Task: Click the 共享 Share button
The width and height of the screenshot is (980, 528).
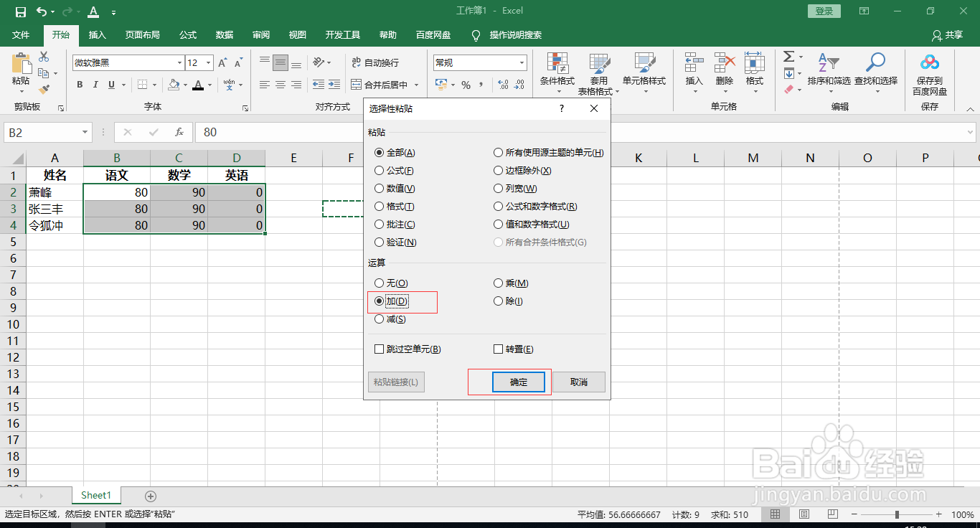Action: click(x=947, y=35)
